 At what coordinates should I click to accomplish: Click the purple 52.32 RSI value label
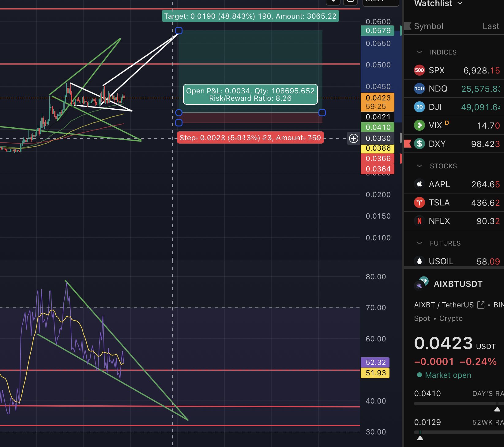pos(375,362)
